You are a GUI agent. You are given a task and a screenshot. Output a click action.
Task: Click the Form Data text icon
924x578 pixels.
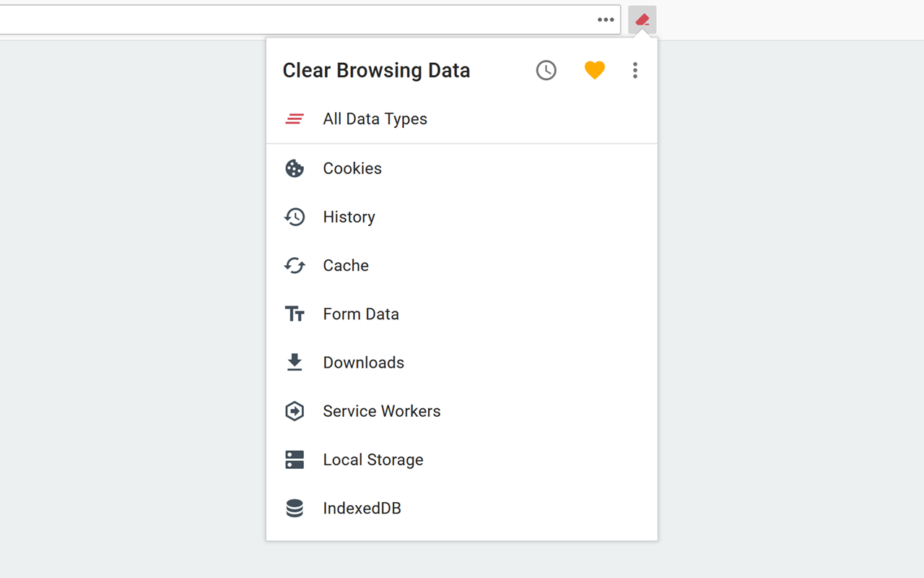click(x=295, y=314)
